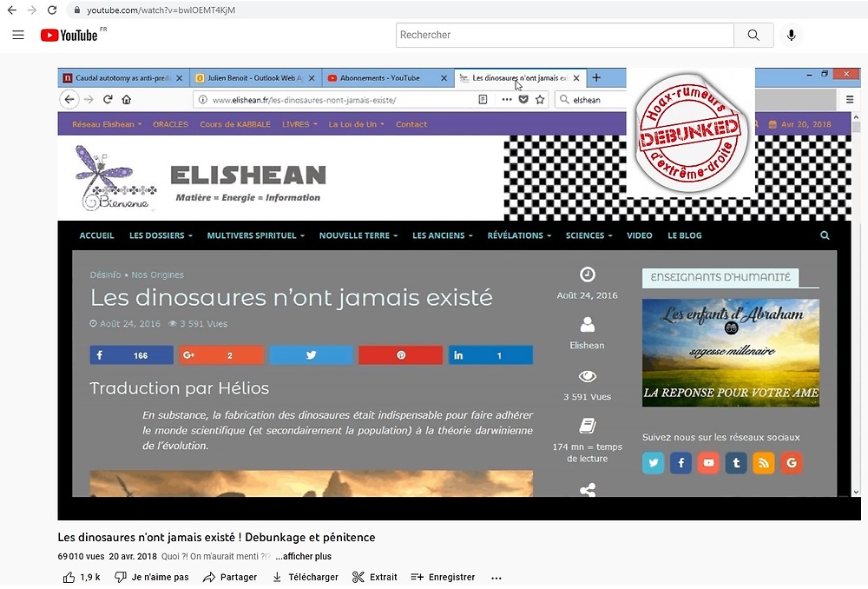
Task: Toggle the "Je n'aime pas" dislike button
Action: pos(151,577)
